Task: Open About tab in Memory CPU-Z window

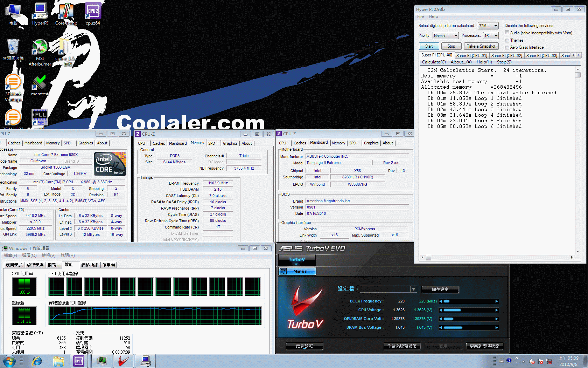Action: (247, 143)
